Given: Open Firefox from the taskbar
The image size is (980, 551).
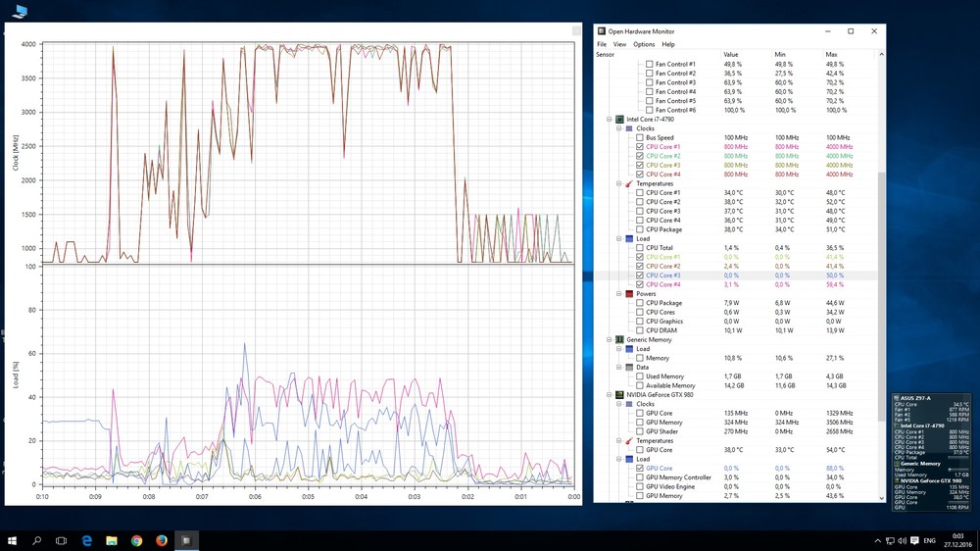Looking at the screenshot, I should click(x=161, y=540).
